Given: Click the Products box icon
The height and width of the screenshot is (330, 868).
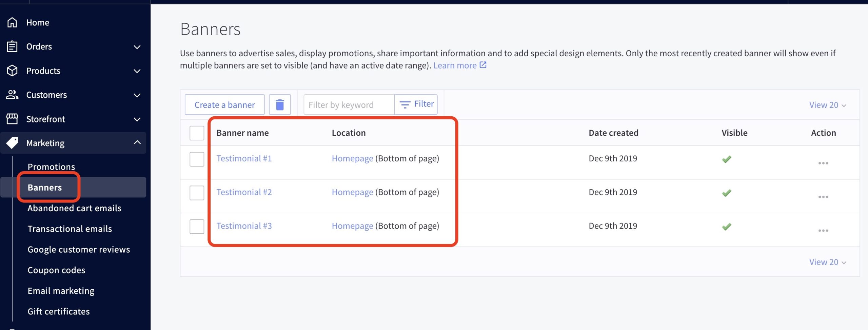Looking at the screenshot, I should pyautogui.click(x=12, y=71).
